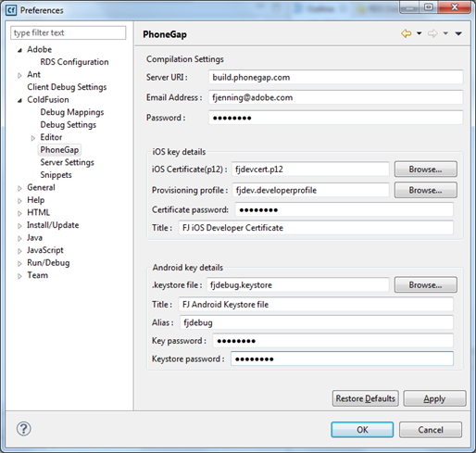Expand the Editor tree node
Screen dimensions: 476x453
33,138
